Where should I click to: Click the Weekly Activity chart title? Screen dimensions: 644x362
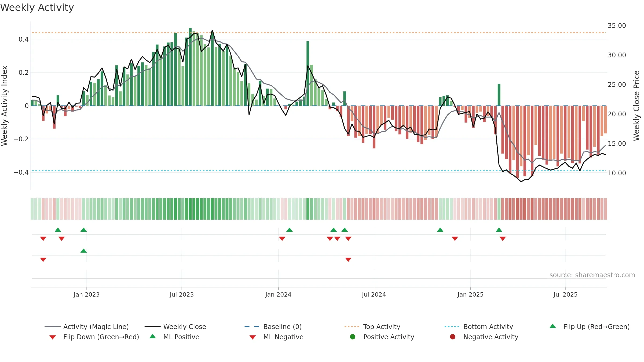pos(37,8)
